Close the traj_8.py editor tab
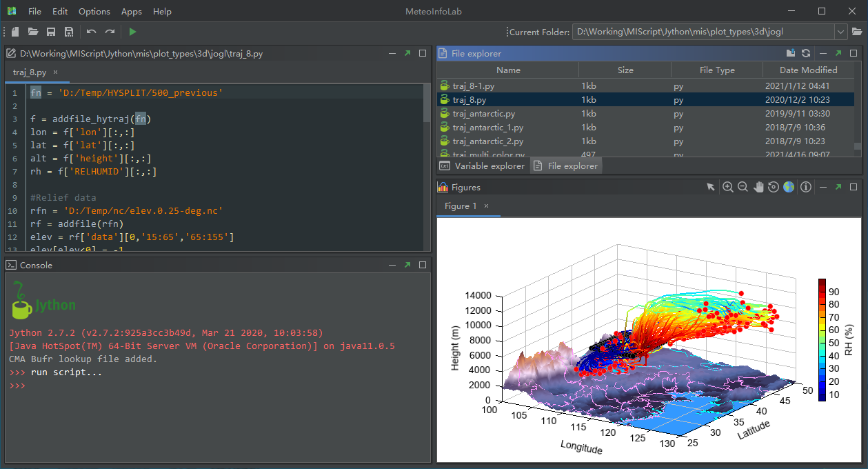868x469 pixels. (56, 72)
